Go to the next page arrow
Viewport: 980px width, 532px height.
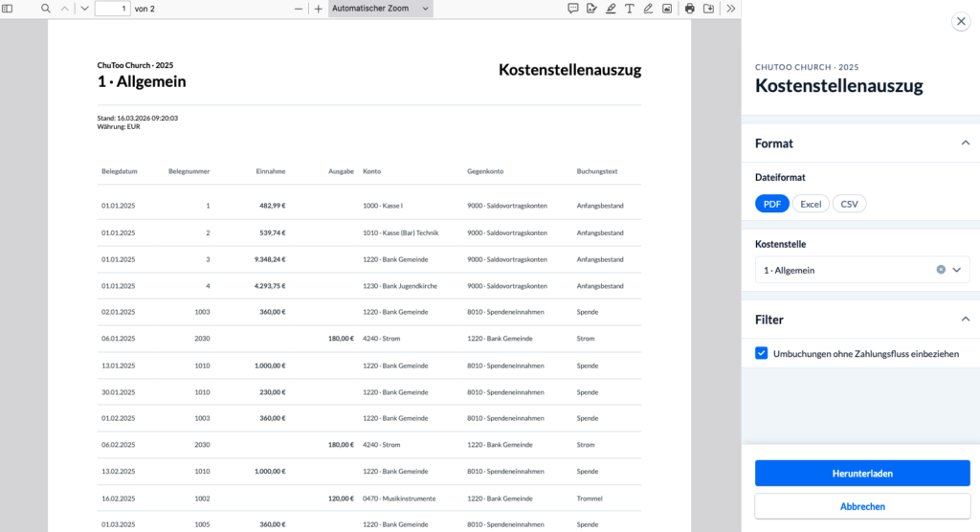(84, 9)
